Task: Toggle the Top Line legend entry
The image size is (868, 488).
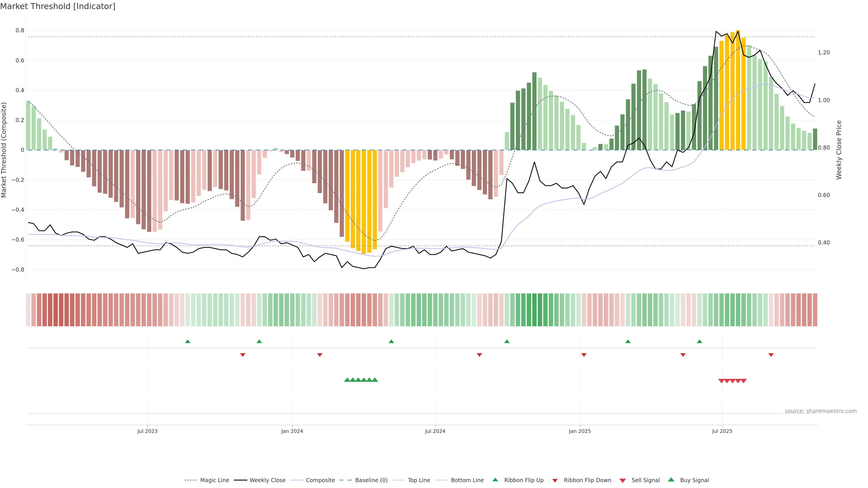Action: pyautogui.click(x=419, y=480)
